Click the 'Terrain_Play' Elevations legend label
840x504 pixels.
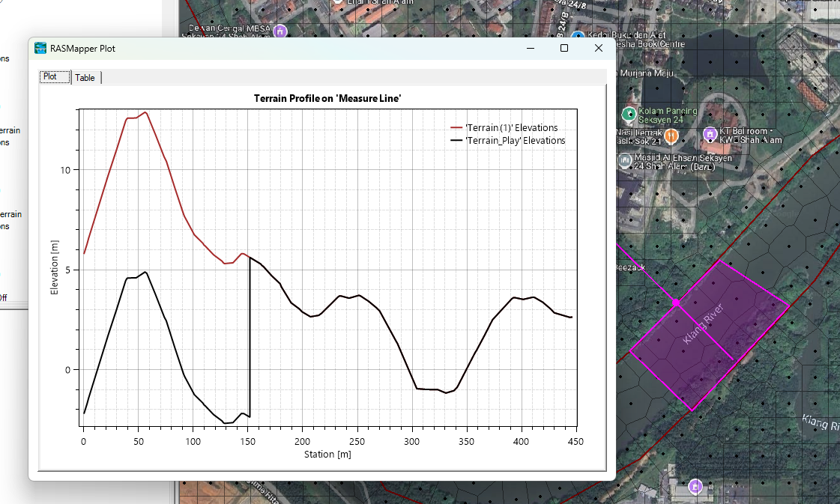pyautogui.click(x=515, y=140)
